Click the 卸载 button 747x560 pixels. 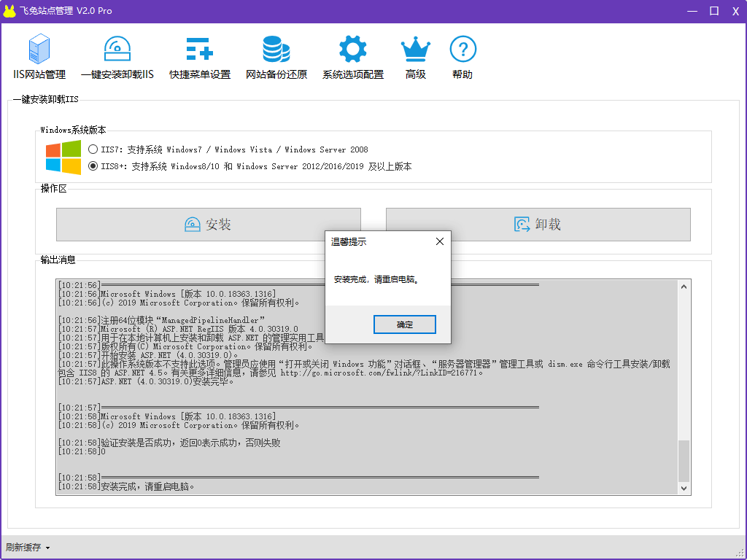pyautogui.click(x=538, y=225)
